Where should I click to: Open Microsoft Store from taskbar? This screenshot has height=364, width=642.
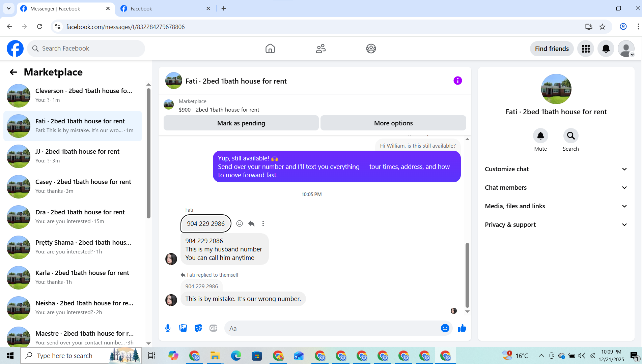pos(257,356)
